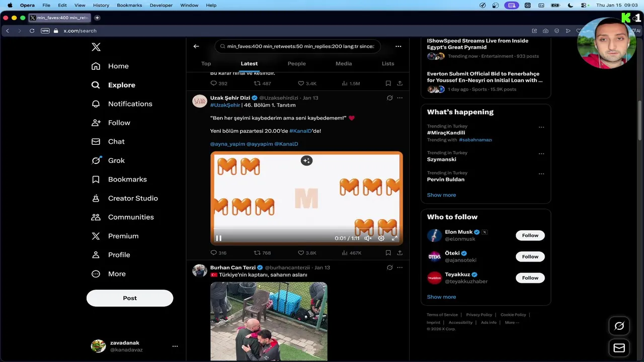Switch to the Media tab
Image resolution: width=644 pixels, height=362 pixels.
344,63
